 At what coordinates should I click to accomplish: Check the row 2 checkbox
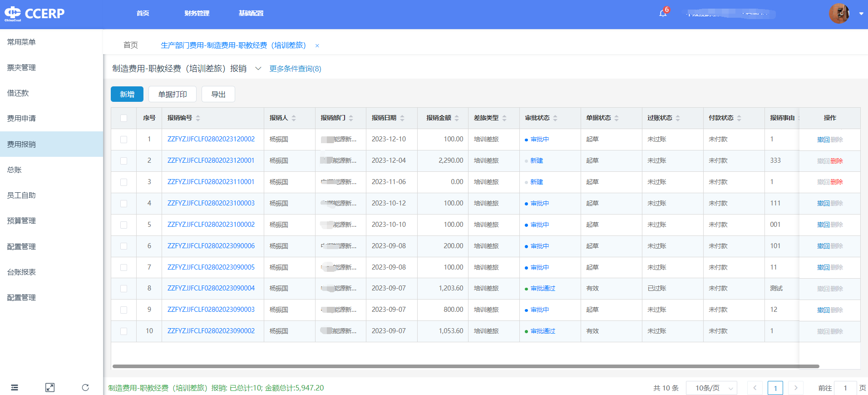tap(123, 161)
